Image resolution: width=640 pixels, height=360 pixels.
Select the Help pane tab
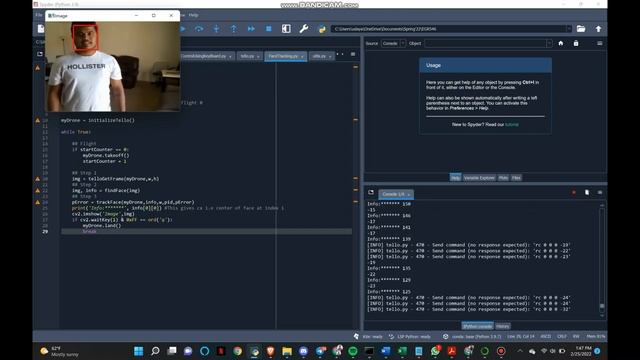coord(455,178)
